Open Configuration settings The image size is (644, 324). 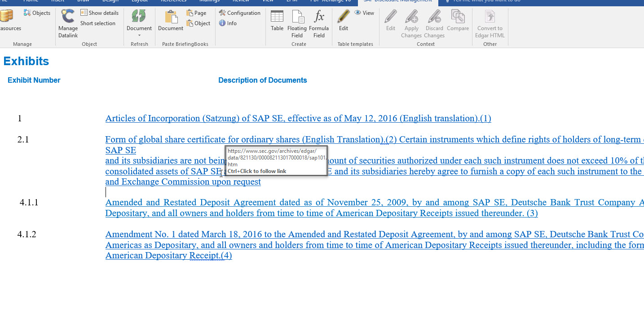pos(240,13)
